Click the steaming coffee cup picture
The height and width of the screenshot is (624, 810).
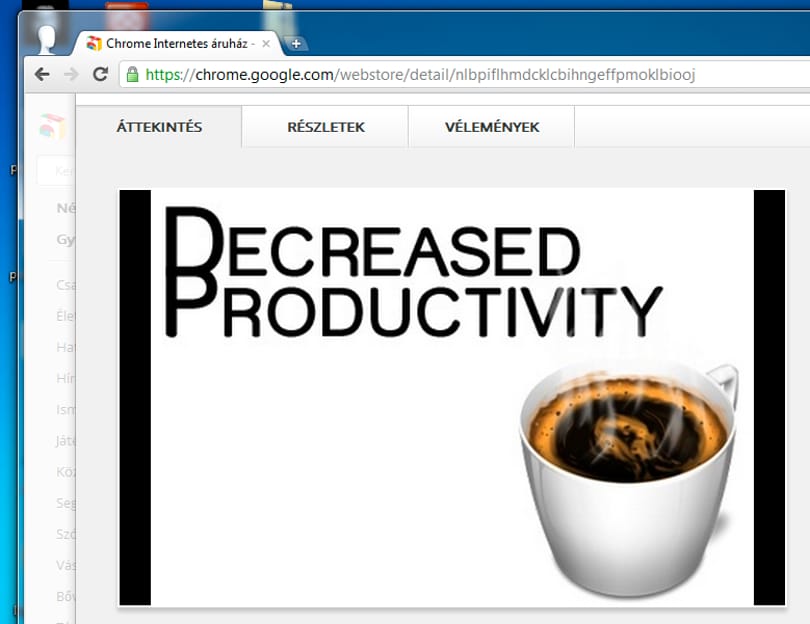pos(629,478)
